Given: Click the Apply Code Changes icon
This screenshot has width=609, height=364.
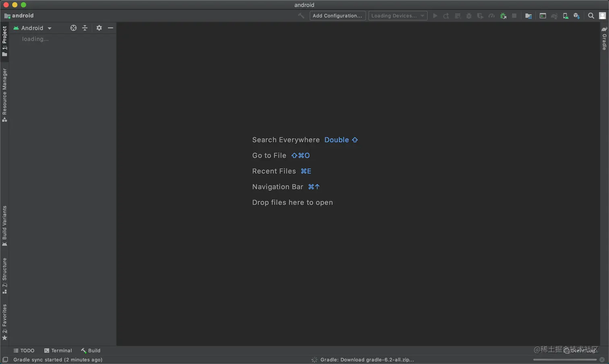Looking at the screenshot, I should pyautogui.click(x=458, y=16).
